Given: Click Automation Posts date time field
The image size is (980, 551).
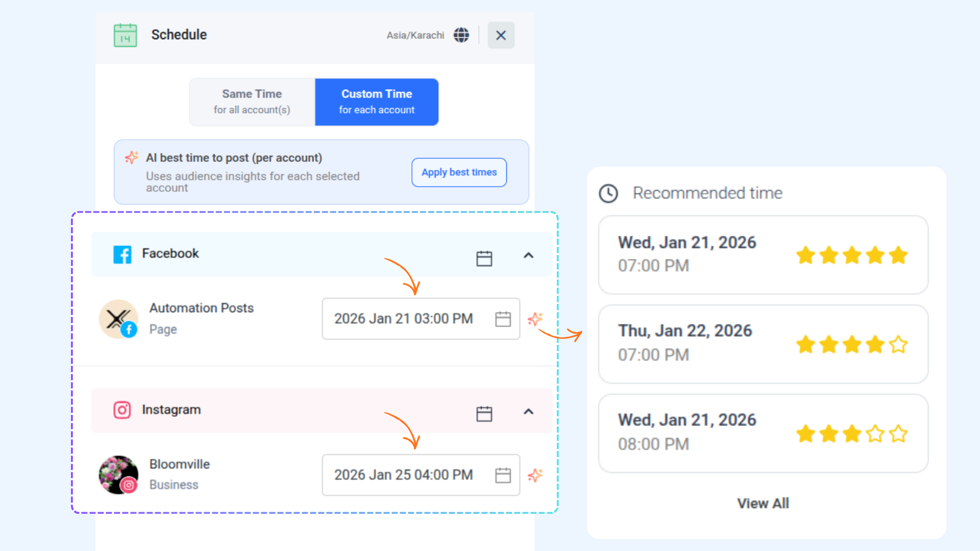Looking at the screenshot, I should (x=403, y=319).
